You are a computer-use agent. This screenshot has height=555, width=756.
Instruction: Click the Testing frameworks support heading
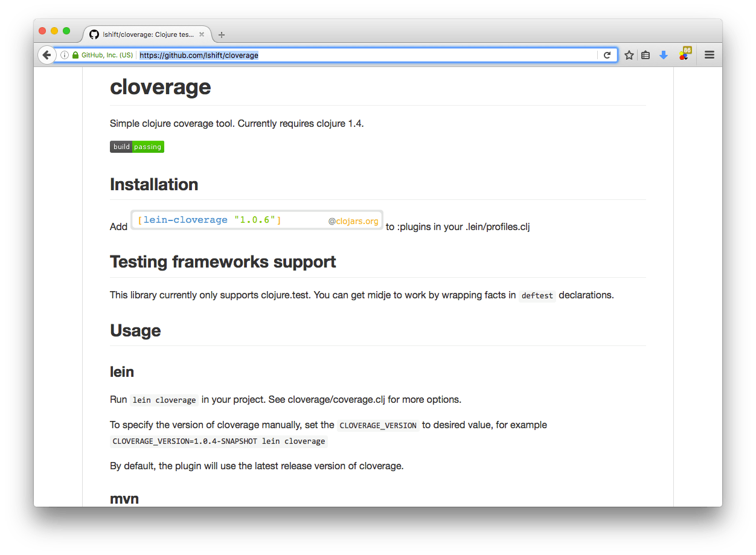coord(223,261)
